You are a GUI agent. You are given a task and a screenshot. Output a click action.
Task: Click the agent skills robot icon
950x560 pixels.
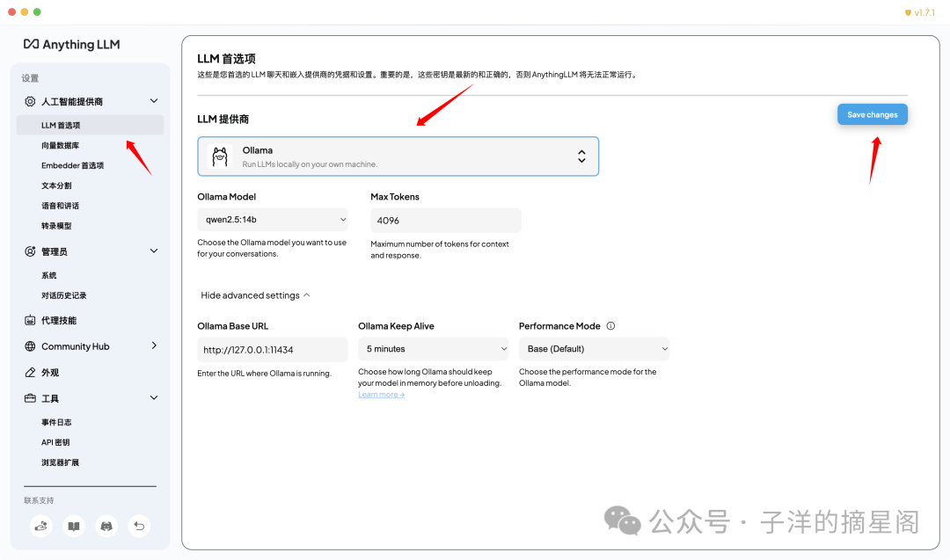(30, 320)
